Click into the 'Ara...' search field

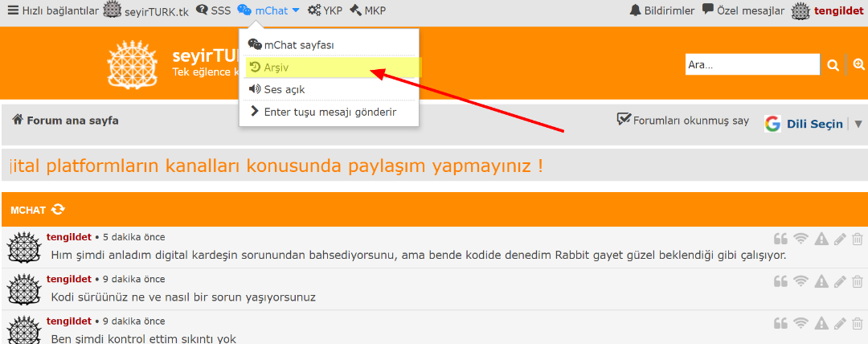[x=751, y=65]
